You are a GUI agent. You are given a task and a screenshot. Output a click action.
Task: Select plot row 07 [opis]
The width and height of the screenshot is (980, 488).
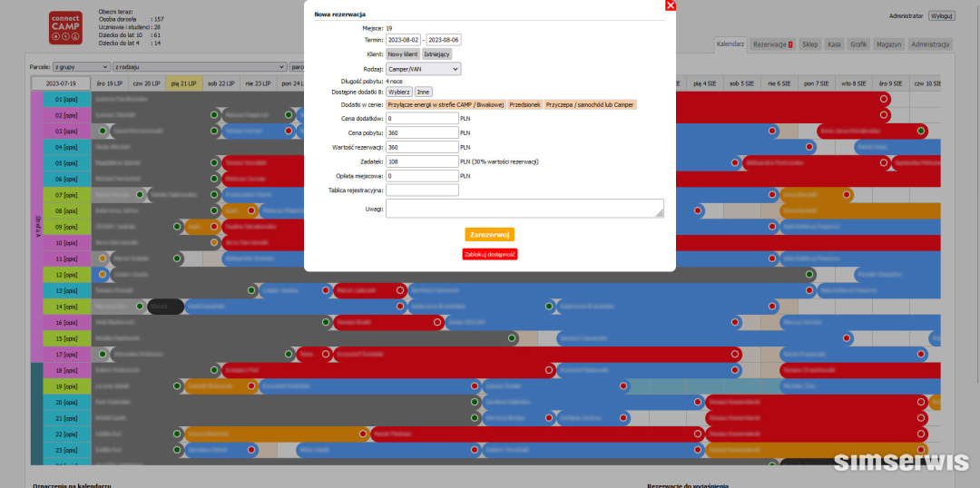tap(67, 195)
